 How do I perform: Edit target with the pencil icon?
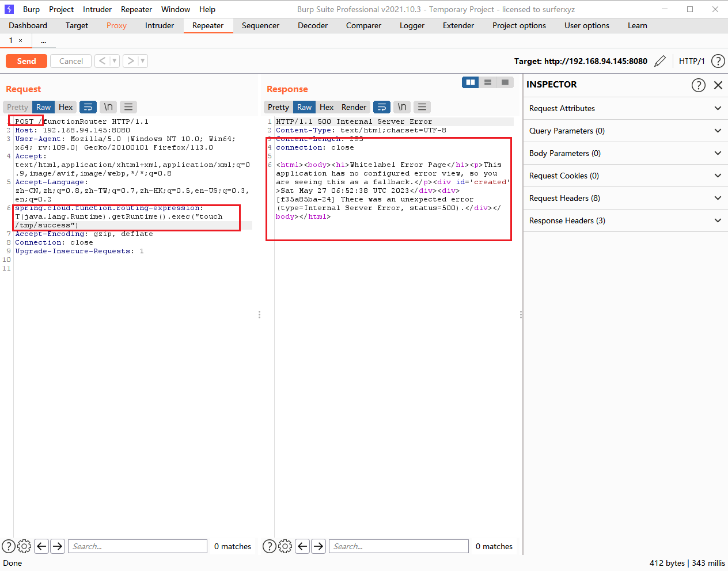coord(660,61)
